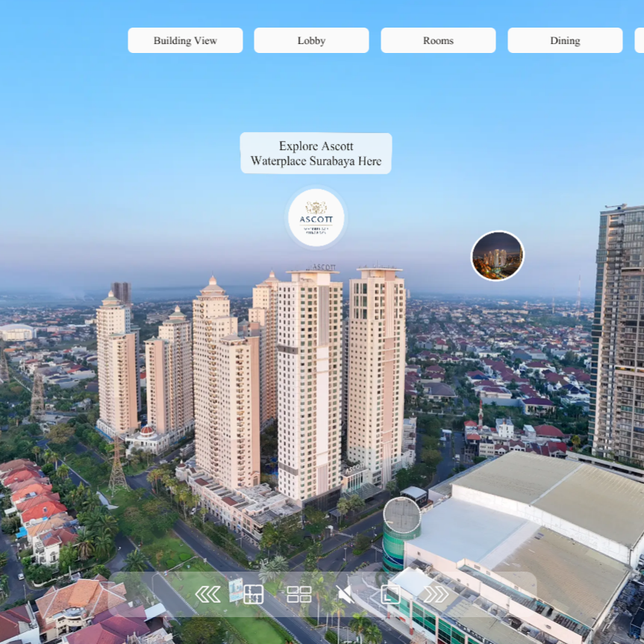Switch to the Dining tab
This screenshot has height=644, width=644.
(565, 40)
